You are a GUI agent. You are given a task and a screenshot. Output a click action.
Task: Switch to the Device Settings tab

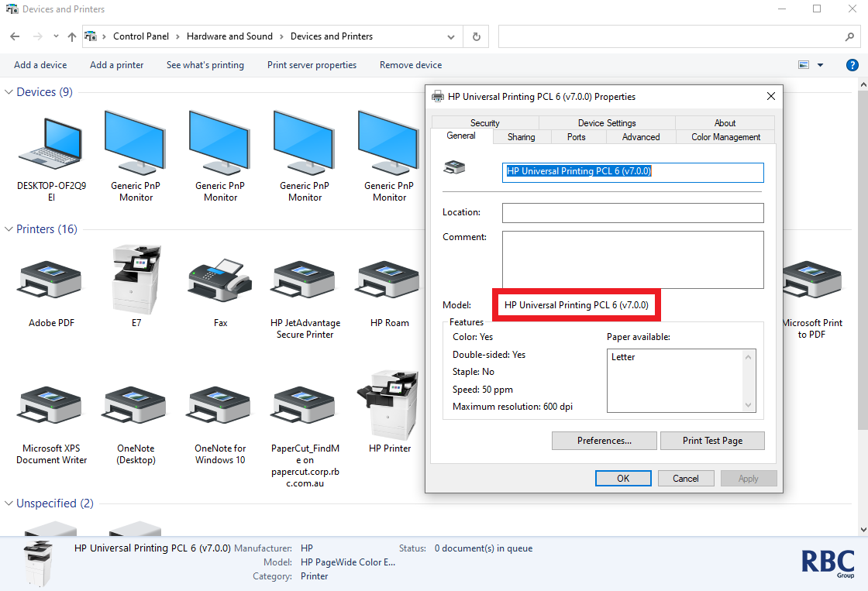point(606,122)
